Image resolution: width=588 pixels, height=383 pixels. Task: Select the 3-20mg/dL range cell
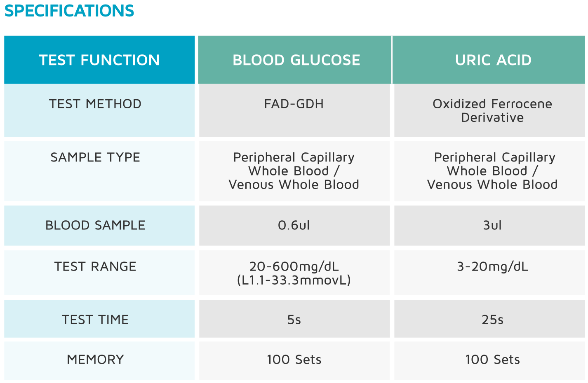[489, 273]
